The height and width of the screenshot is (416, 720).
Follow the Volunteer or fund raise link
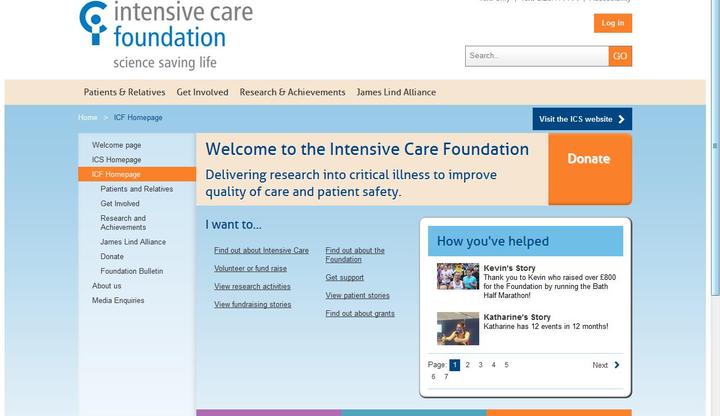[250, 268]
